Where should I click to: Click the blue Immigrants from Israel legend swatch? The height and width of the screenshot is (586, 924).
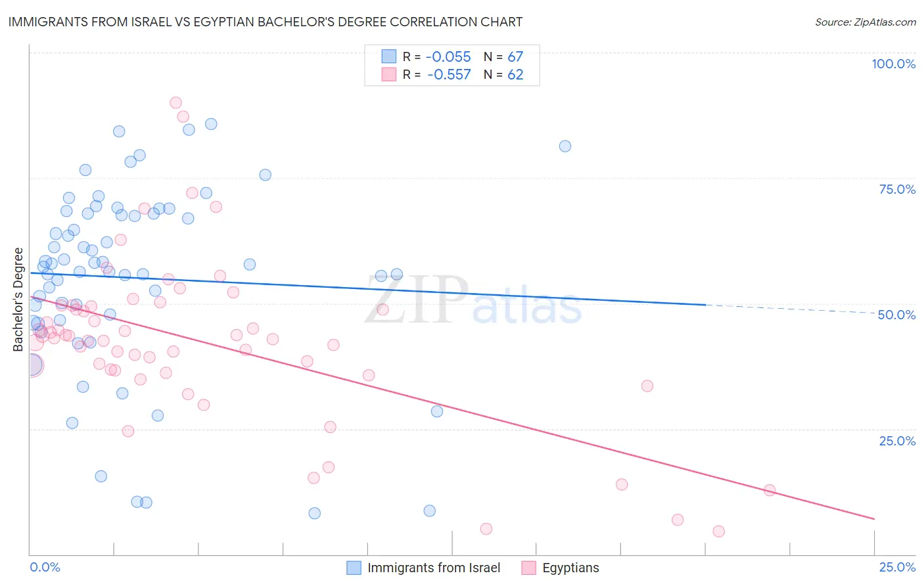pyautogui.click(x=354, y=568)
